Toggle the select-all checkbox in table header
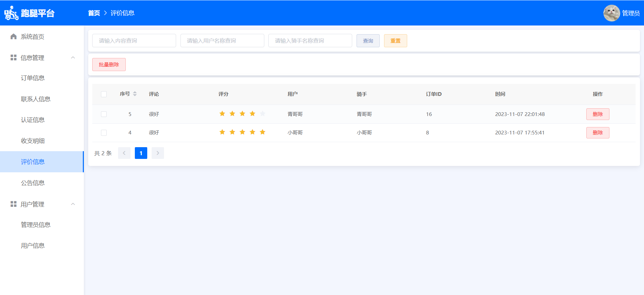This screenshot has height=295, width=644. coord(104,94)
